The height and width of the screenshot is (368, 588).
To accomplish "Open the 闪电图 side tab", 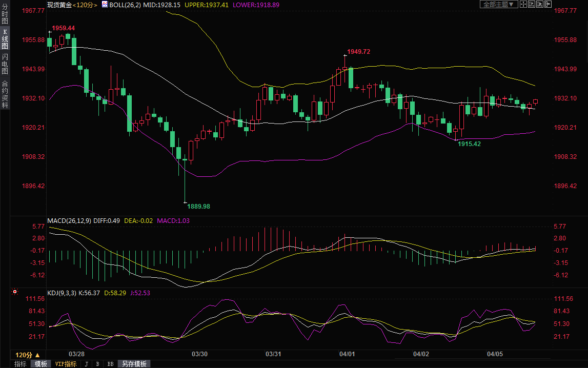I will (x=5, y=64).
